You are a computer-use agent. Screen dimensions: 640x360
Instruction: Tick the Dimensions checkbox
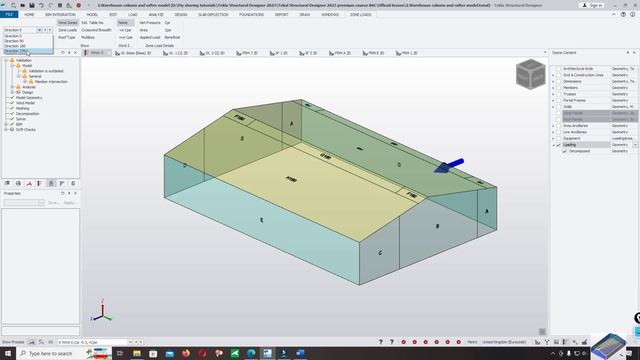559,81
